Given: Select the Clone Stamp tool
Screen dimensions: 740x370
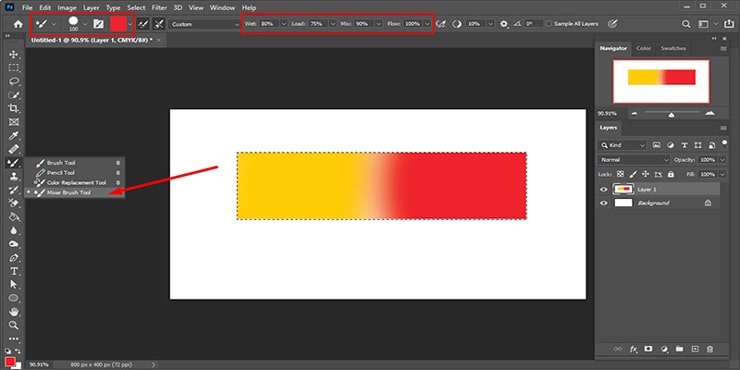Looking at the screenshot, I should (x=14, y=176).
